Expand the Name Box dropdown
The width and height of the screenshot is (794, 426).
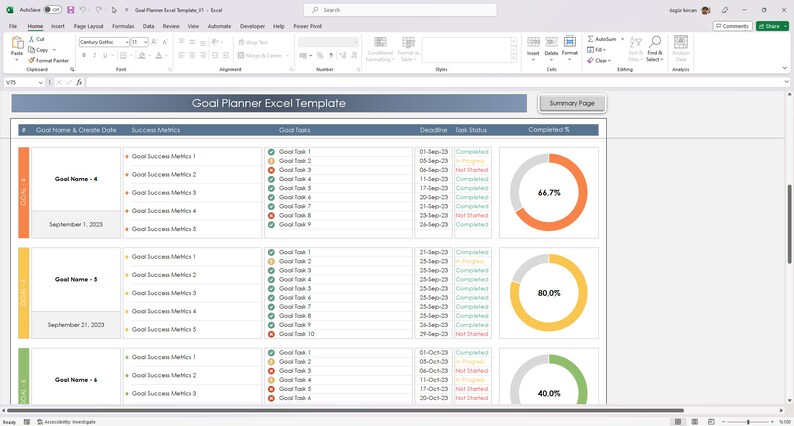[41, 82]
